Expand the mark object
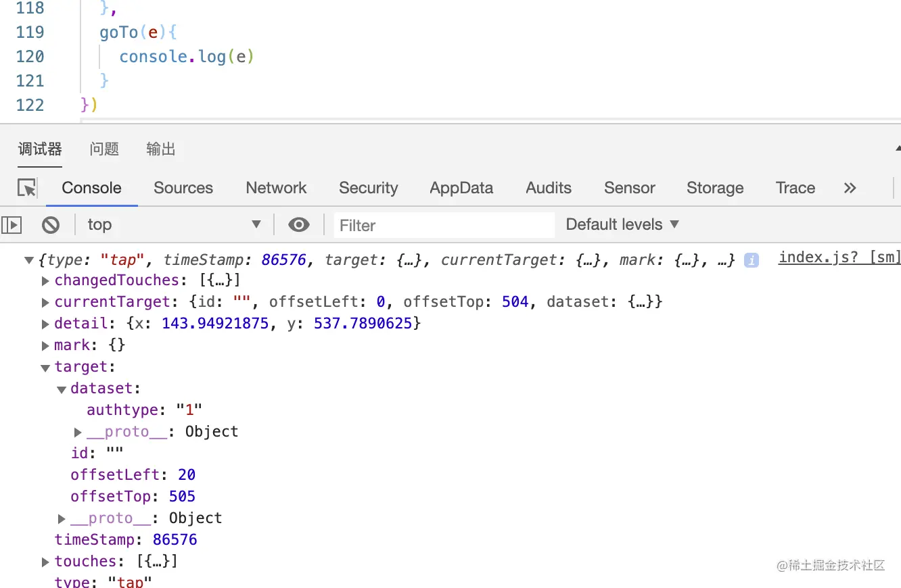Image resolution: width=901 pixels, height=588 pixels. tap(45, 345)
